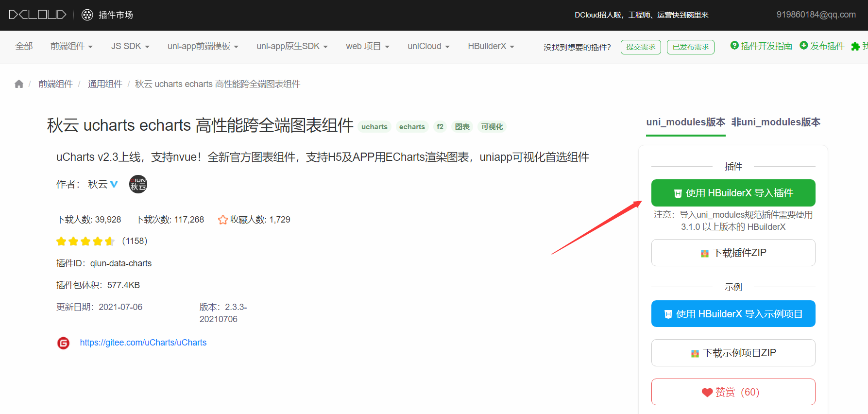Click the 可视化 tag
Image resolution: width=868 pixels, height=414 pixels.
[x=492, y=127]
